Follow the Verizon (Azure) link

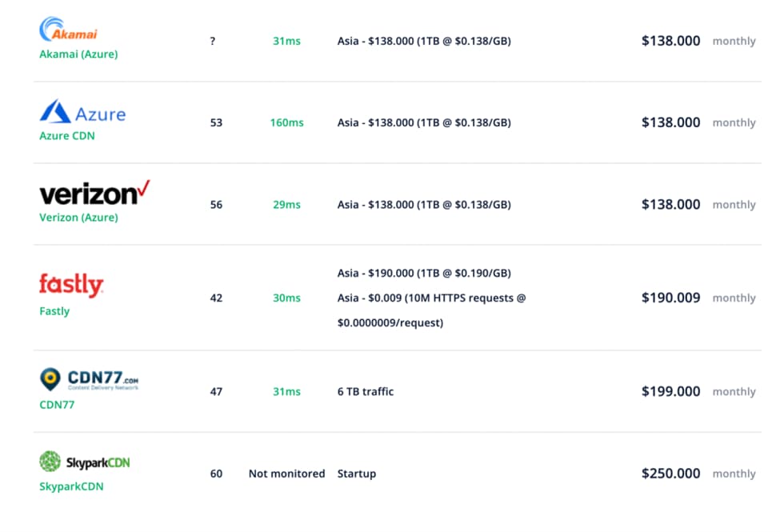click(78, 218)
